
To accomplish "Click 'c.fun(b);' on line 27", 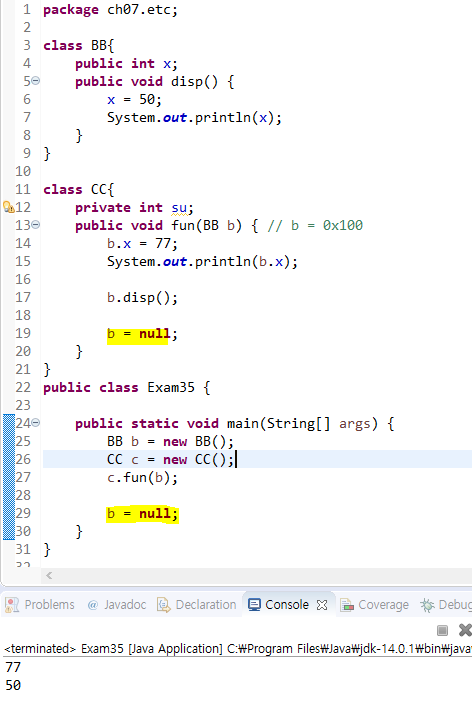I will 142,478.
